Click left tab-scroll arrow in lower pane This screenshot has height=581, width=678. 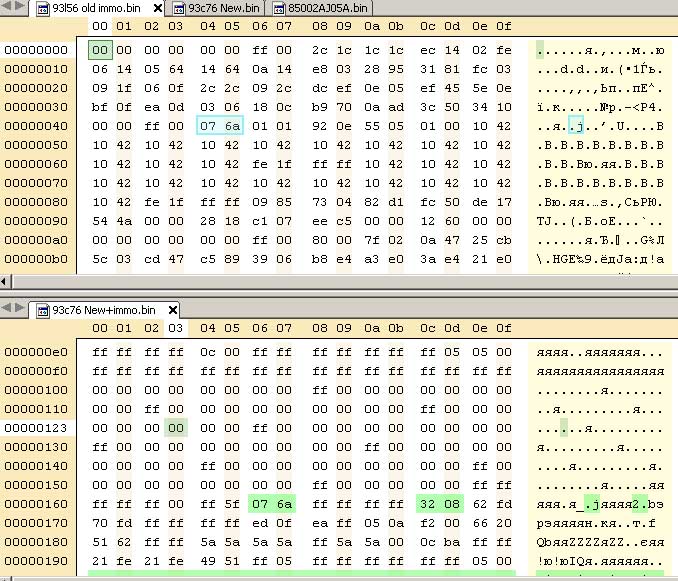pyautogui.click(x=6, y=311)
